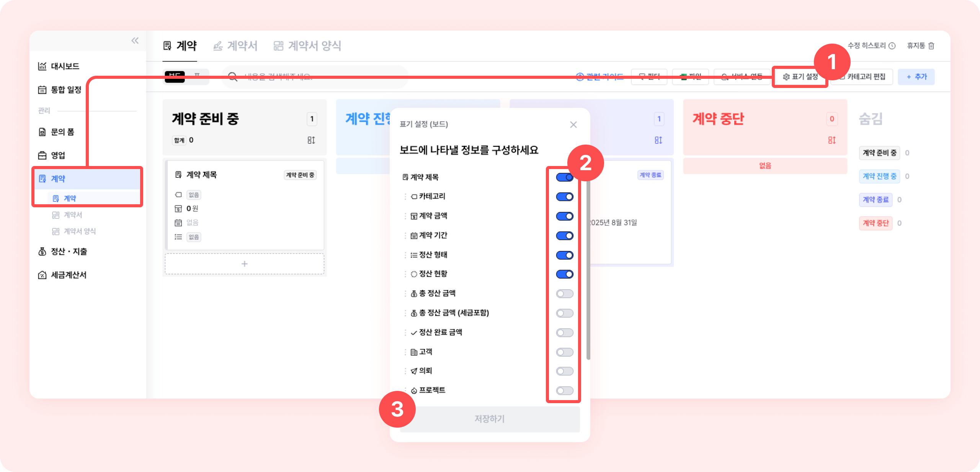Click the 추가 button

pos(916,77)
